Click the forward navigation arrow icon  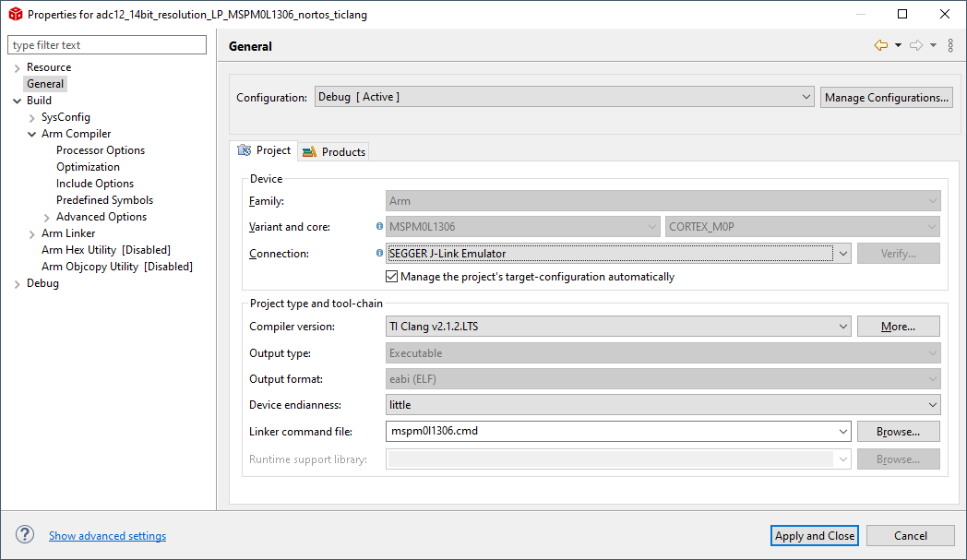[x=915, y=45]
